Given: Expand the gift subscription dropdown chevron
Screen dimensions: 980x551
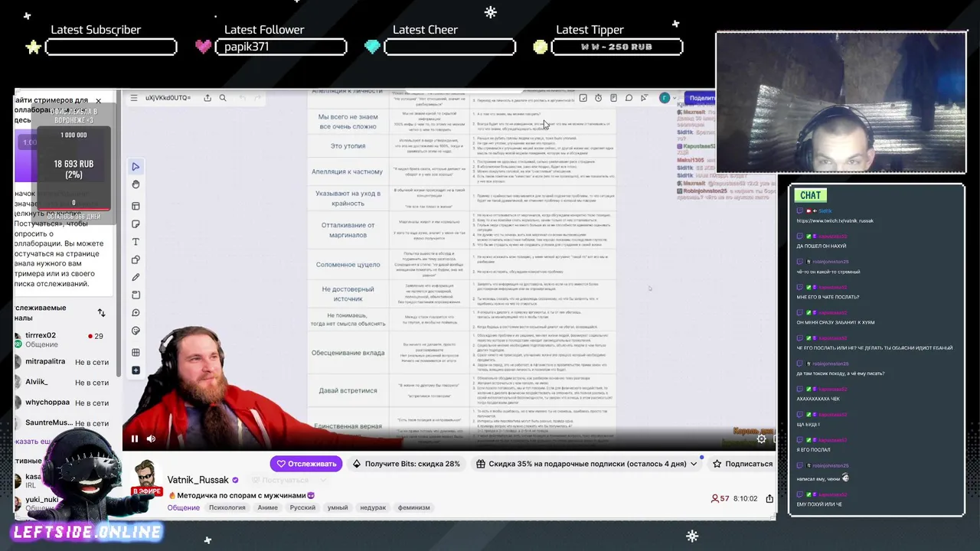Looking at the screenshot, I should (x=694, y=464).
